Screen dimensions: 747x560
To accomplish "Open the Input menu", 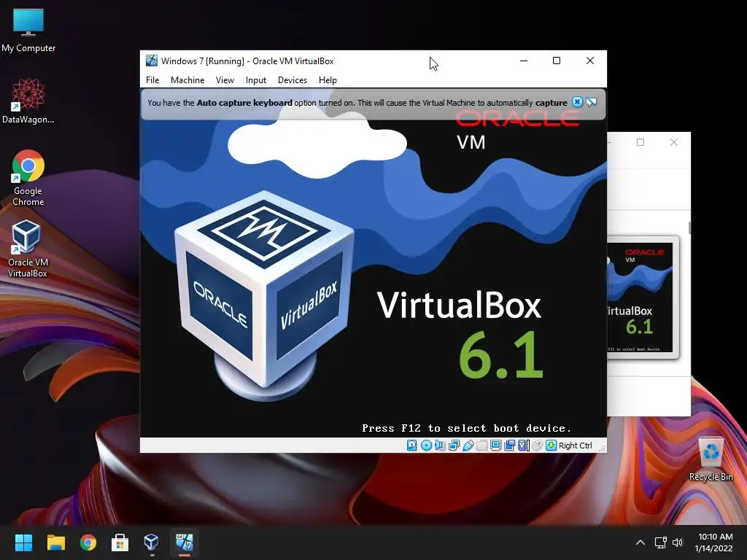I will 256,80.
